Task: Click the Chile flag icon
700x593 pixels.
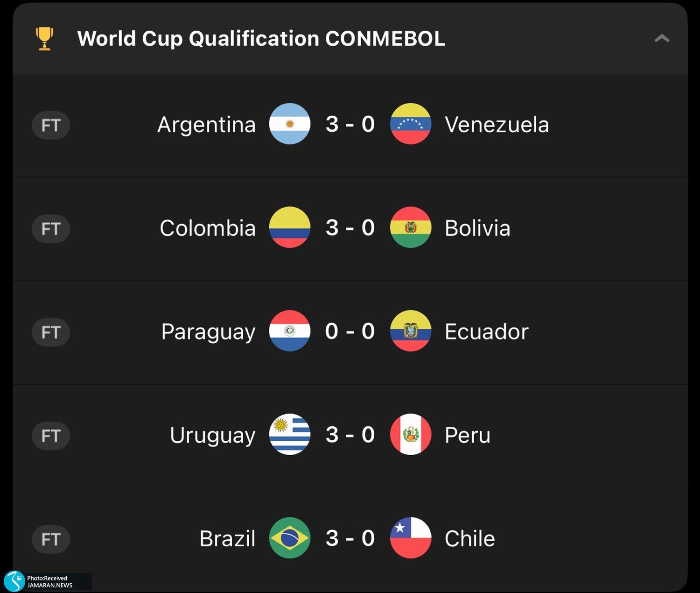Action: click(411, 538)
